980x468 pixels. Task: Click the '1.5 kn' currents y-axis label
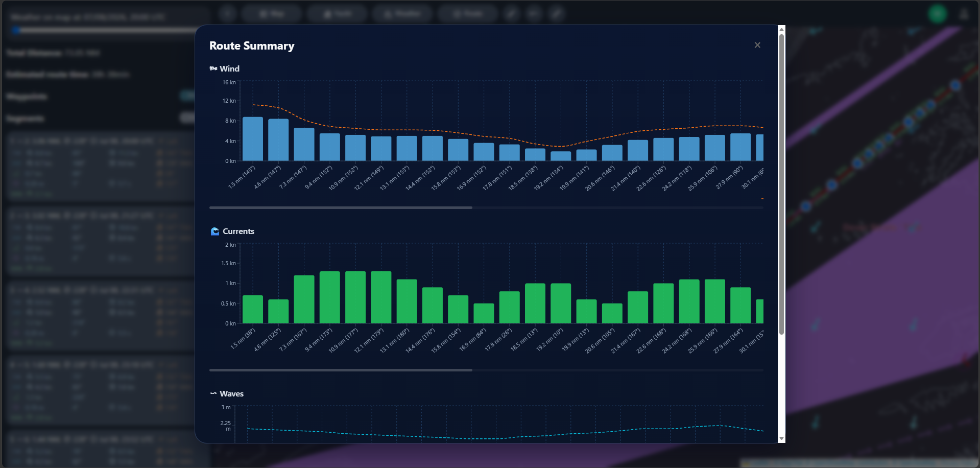coord(228,263)
